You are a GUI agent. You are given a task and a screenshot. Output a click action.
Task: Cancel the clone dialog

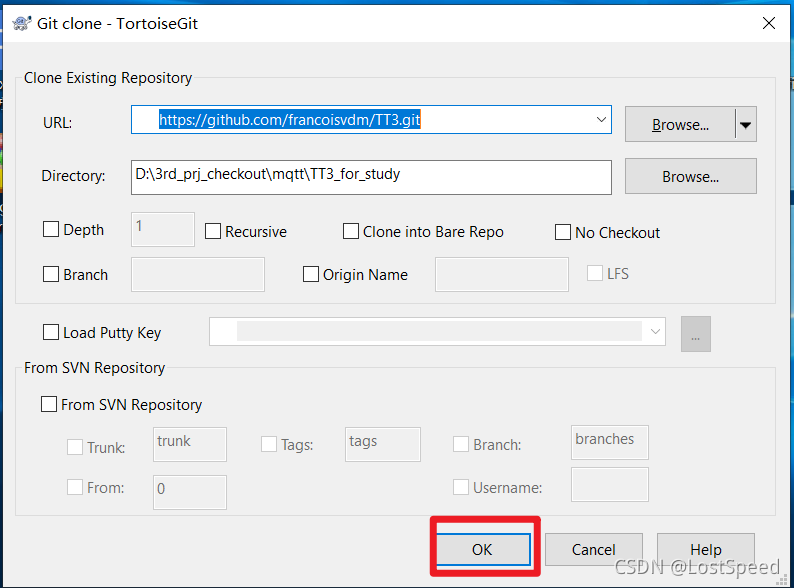coord(593,549)
